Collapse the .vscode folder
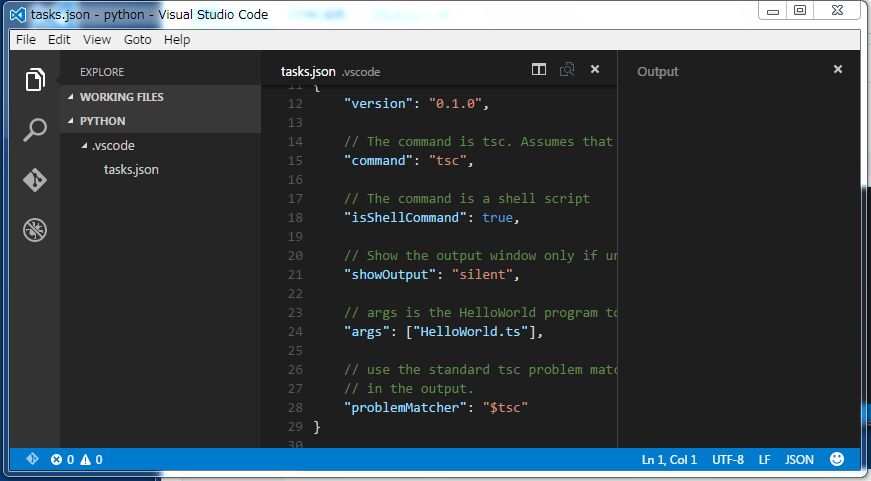This screenshot has width=871, height=481. 84,146
